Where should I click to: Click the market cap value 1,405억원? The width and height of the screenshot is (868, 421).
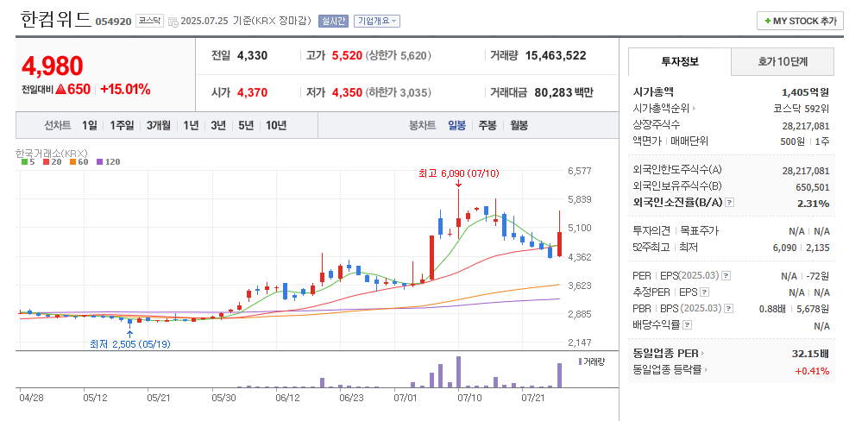point(806,92)
